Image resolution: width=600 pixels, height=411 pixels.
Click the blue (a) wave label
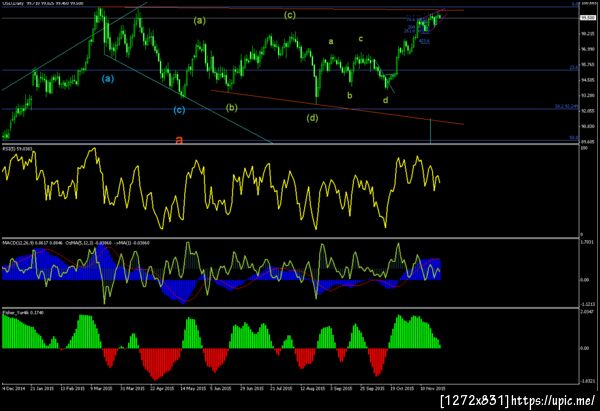tap(108, 79)
